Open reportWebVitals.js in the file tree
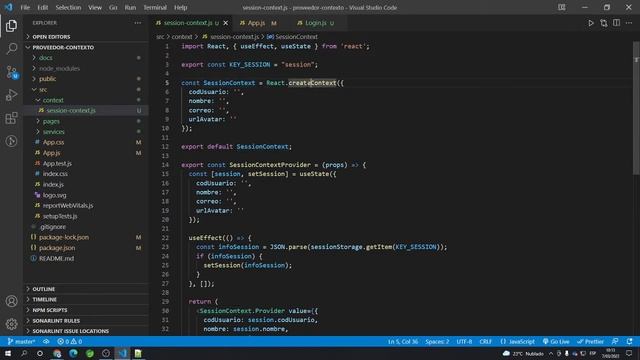This screenshot has width=640, height=360. pyautogui.click(x=86, y=205)
